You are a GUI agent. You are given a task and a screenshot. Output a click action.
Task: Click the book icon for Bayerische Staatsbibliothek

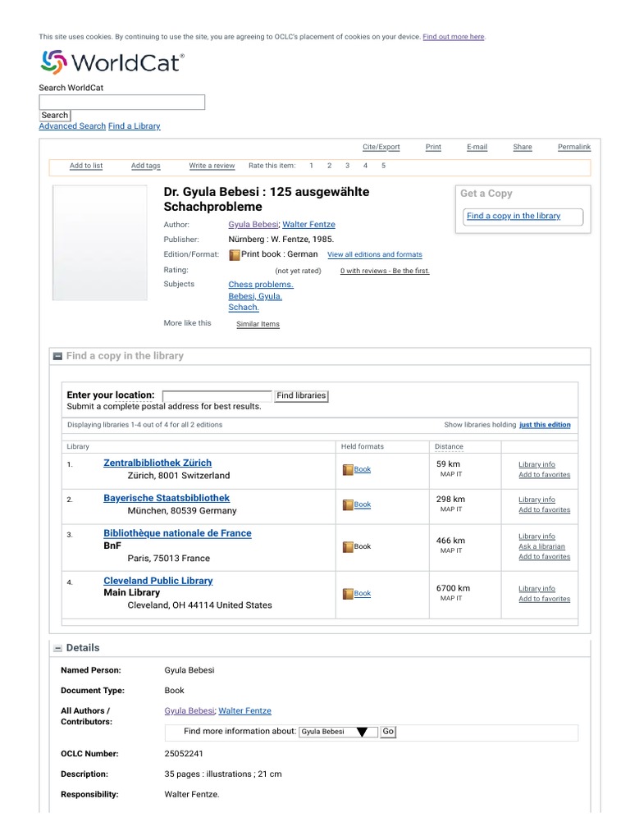348,504
